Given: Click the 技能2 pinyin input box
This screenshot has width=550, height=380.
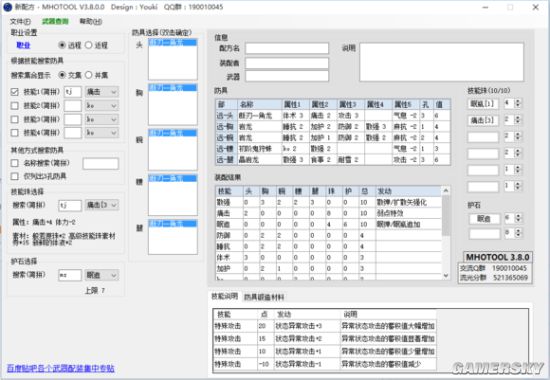Looking at the screenshot, I should point(73,106).
